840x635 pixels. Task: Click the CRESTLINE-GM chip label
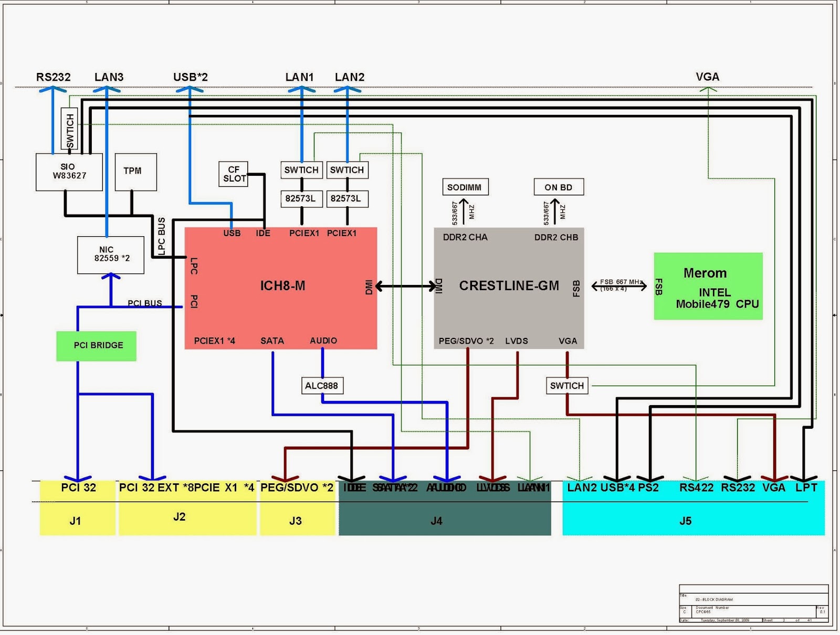509,286
